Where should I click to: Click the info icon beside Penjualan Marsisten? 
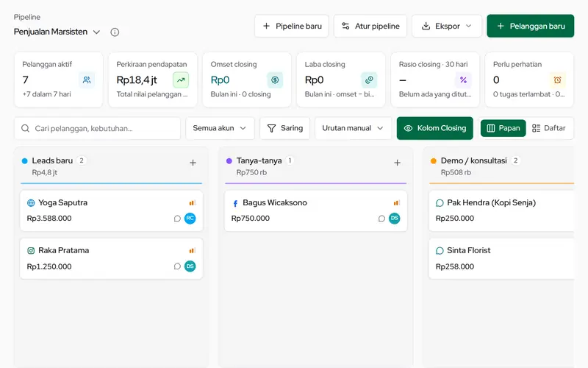pos(115,32)
